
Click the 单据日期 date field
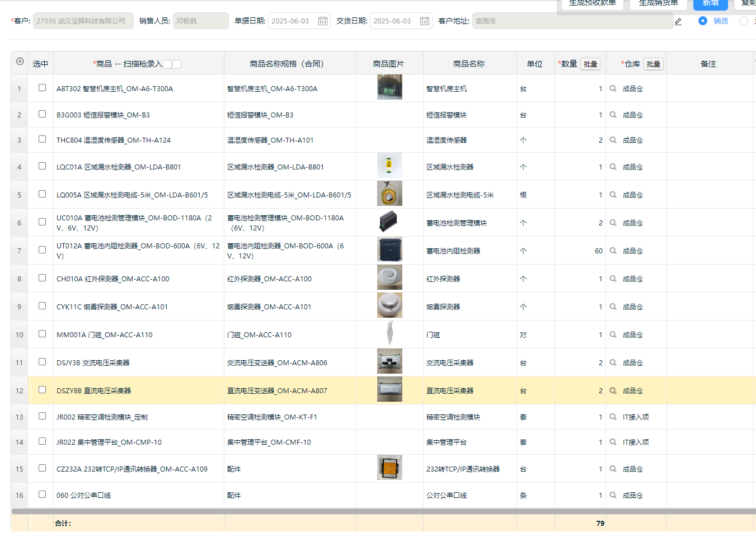(x=299, y=21)
